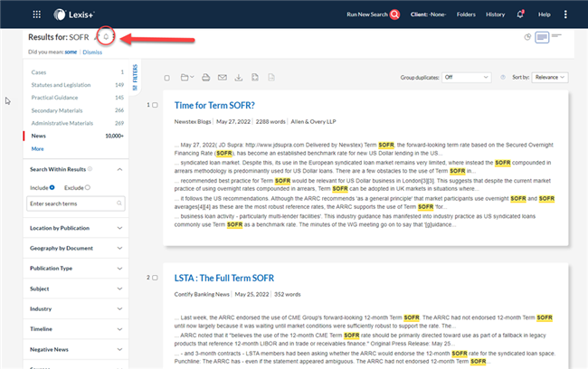
Task: Click magnifier in search terms field
Action: [119, 203]
